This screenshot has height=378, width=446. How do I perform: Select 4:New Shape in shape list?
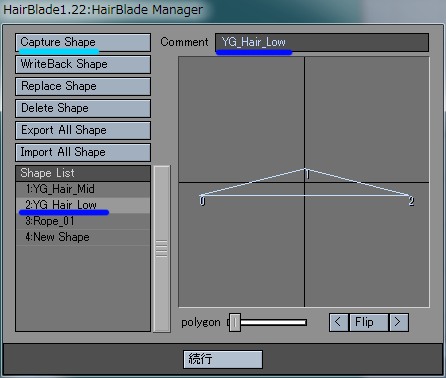[x=83, y=237]
